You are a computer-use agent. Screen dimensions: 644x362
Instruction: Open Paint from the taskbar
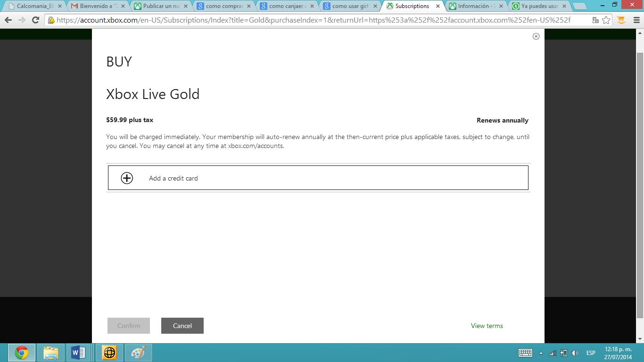(139, 353)
